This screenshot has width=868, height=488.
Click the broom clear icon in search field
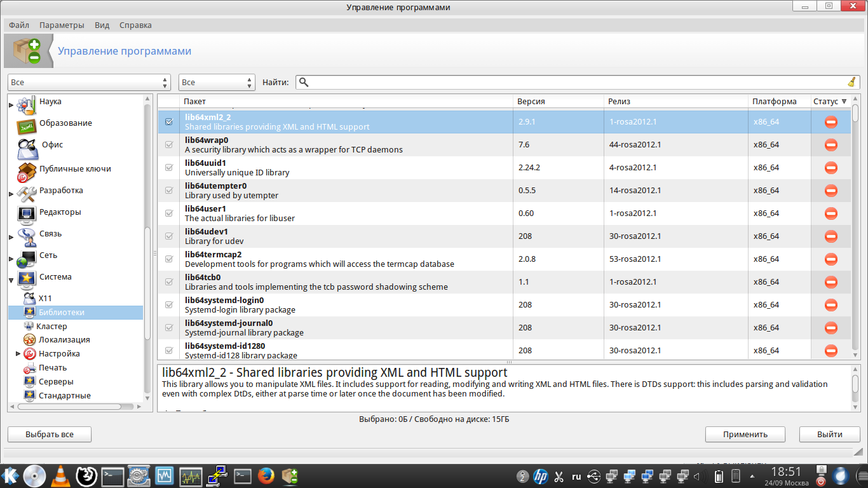pyautogui.click(x=851, y=82)
